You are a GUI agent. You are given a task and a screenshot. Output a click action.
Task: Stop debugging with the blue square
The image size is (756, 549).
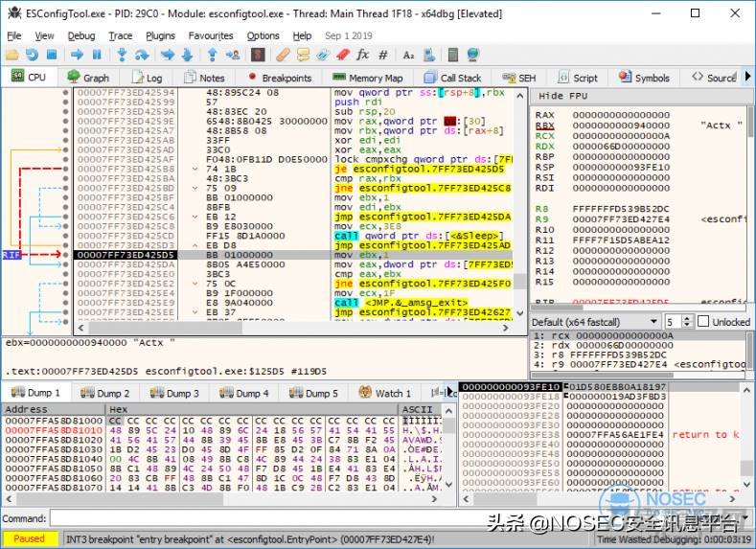coord(52,55)
